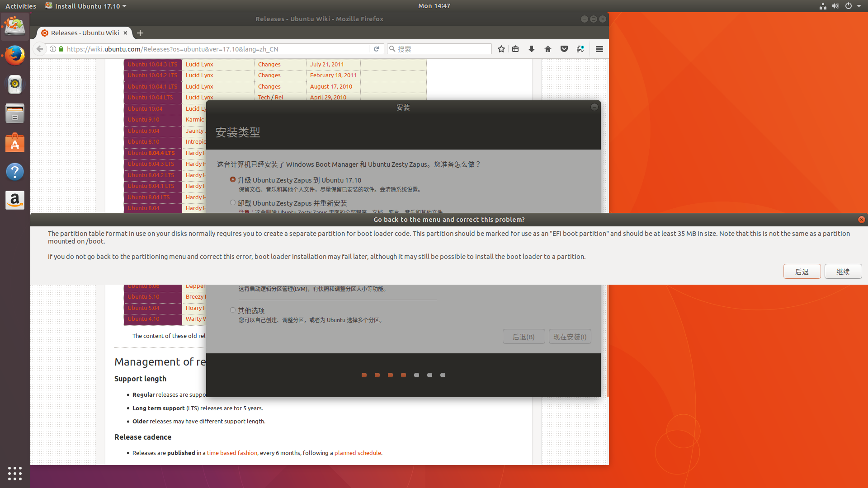The width and height of the screenshot is (868, 488).
Task: Open Ubuntu 8.04.4 LTS link
Action: pyautogui.click(x=151, y=153)
